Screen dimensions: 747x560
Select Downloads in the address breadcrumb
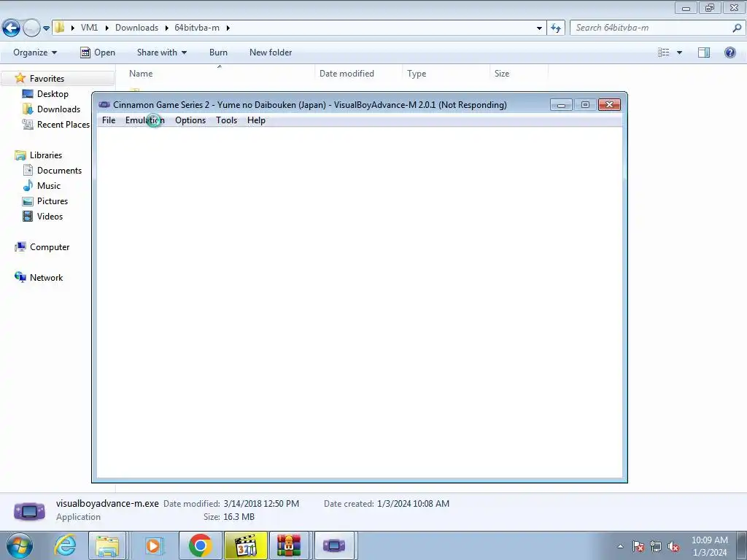pyautogui.click(x=136, y=28)
